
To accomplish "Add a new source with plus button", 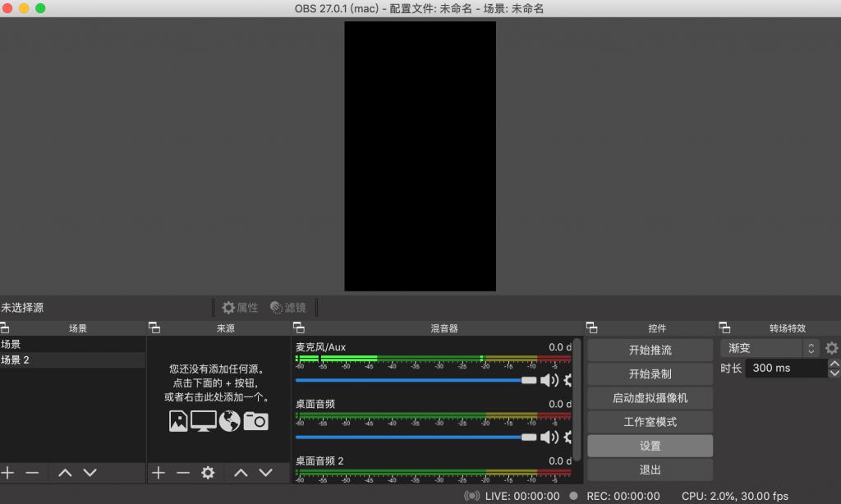I will [x=159, y=472].
